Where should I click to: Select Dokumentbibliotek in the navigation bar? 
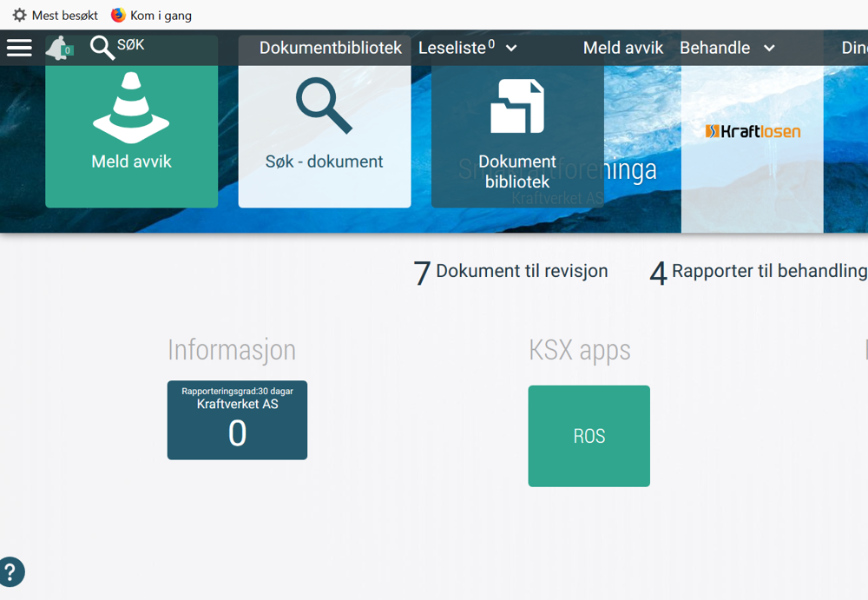pyautogui.click(x=330, y=48)
